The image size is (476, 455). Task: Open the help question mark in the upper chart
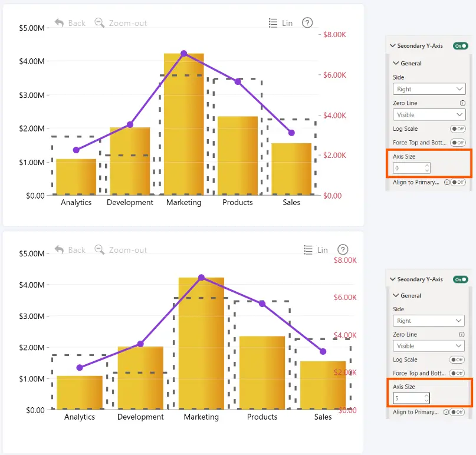click(307, 23)
